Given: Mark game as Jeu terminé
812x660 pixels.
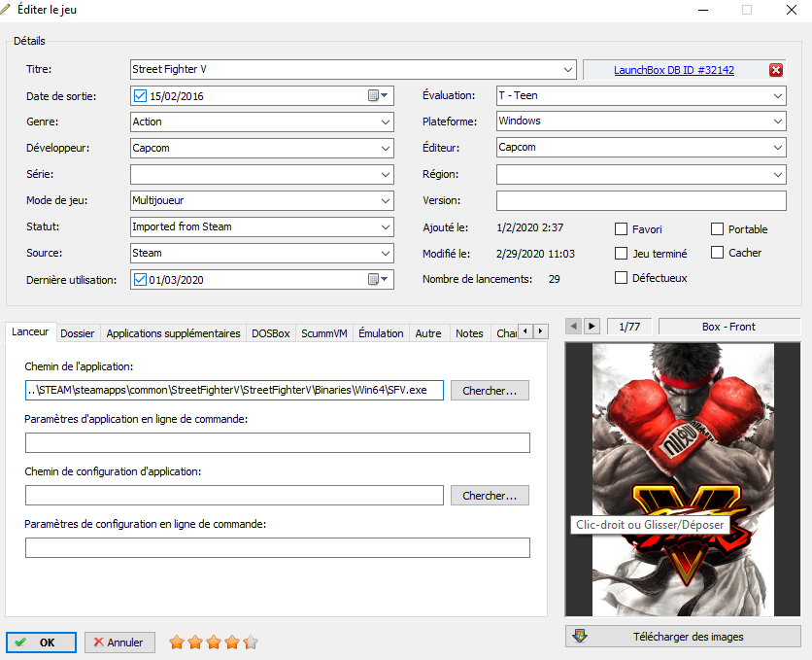Looking at the screenshot, I should click(621, 254).
